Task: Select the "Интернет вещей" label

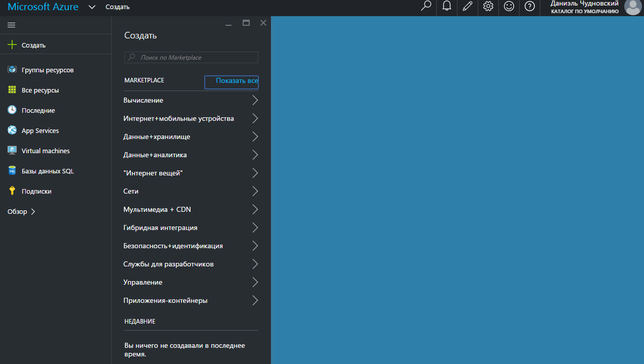Action: [153, 173]
